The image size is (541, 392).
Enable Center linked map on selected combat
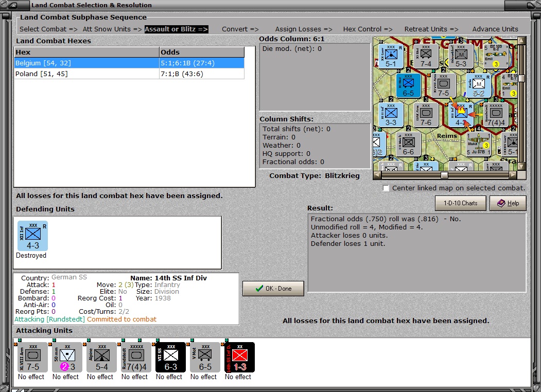coord(386,188)
